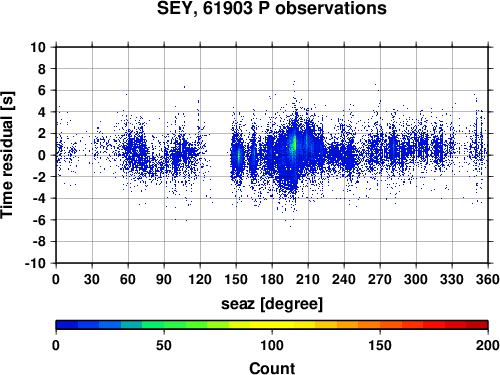Select the dark blue end of colorbar
This screenshot has height=375, width=500.
click(x=67, y=325)
